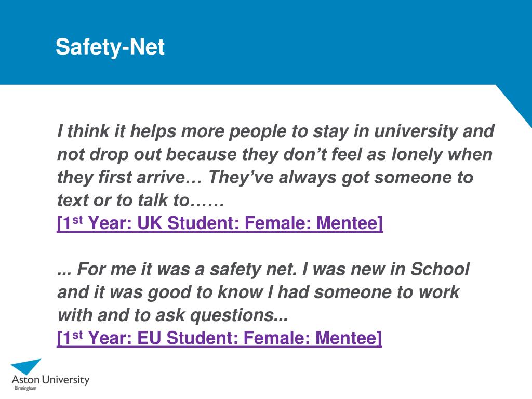Open the EU Student Female Mentee link
532x399 pixels.
[220, 338]
